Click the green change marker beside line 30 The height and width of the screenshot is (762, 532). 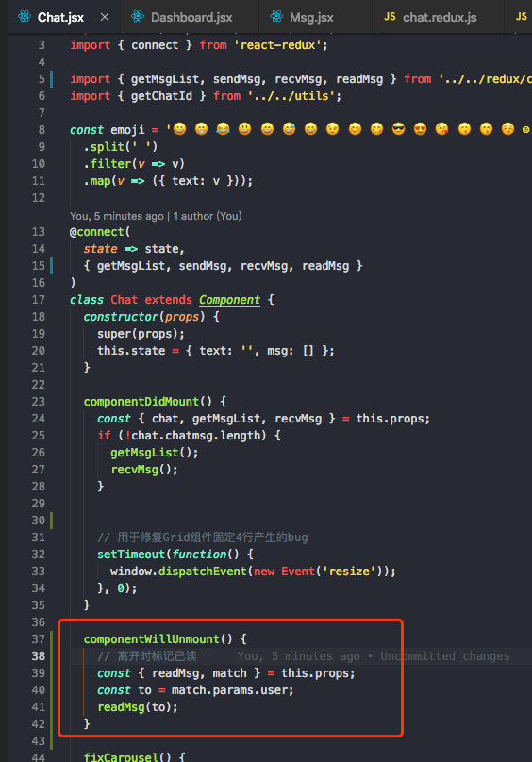coord(52,521)
